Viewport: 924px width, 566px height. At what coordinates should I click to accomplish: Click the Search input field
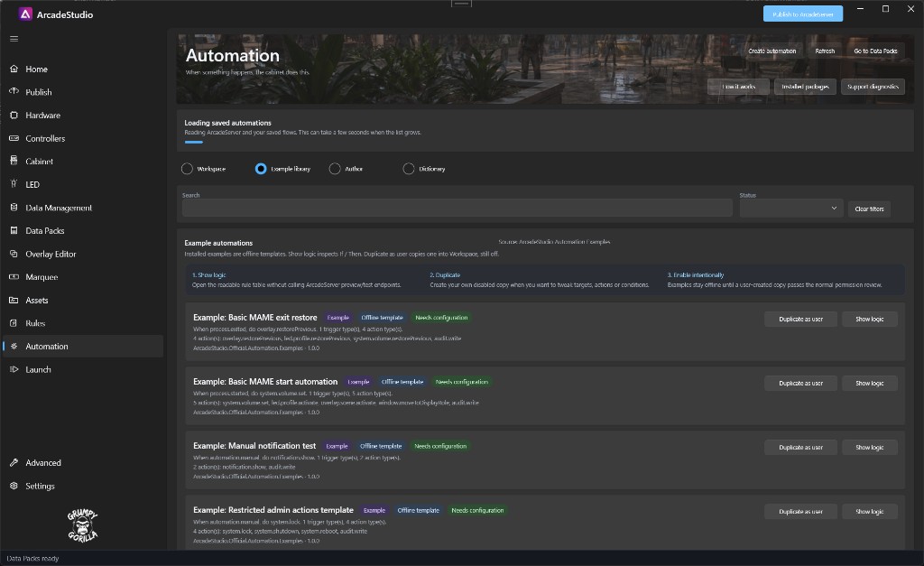457,209
